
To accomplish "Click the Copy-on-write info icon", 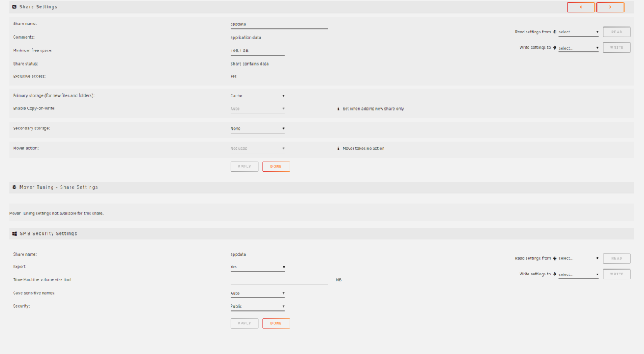I will (339, 109).
